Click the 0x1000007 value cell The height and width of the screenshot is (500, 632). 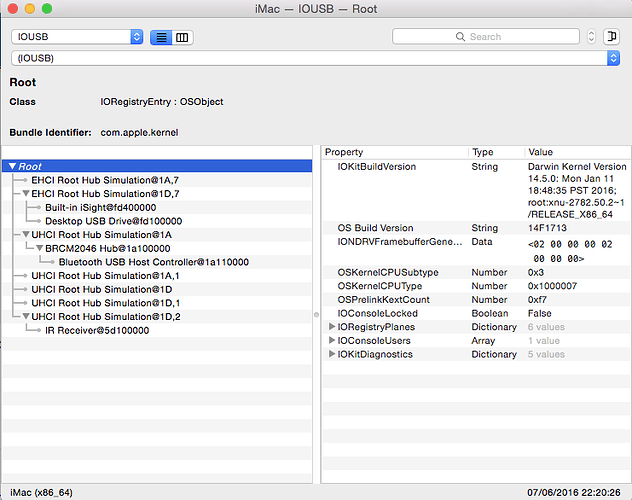(x=552, y=286)
